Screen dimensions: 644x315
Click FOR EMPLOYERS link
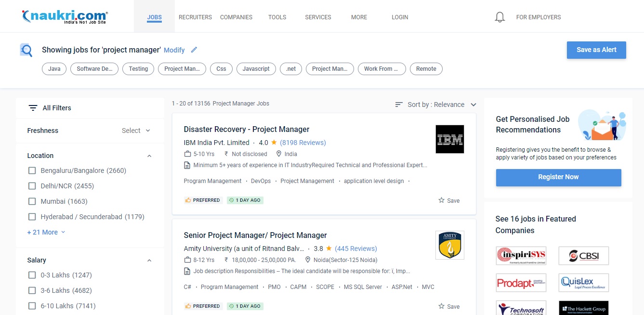539,17
